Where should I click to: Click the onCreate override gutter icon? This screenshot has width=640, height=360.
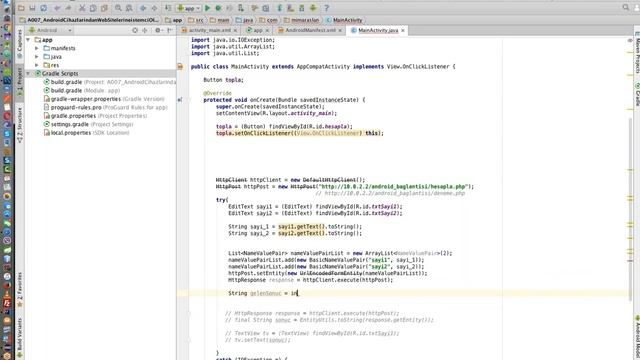pos(180,100)
